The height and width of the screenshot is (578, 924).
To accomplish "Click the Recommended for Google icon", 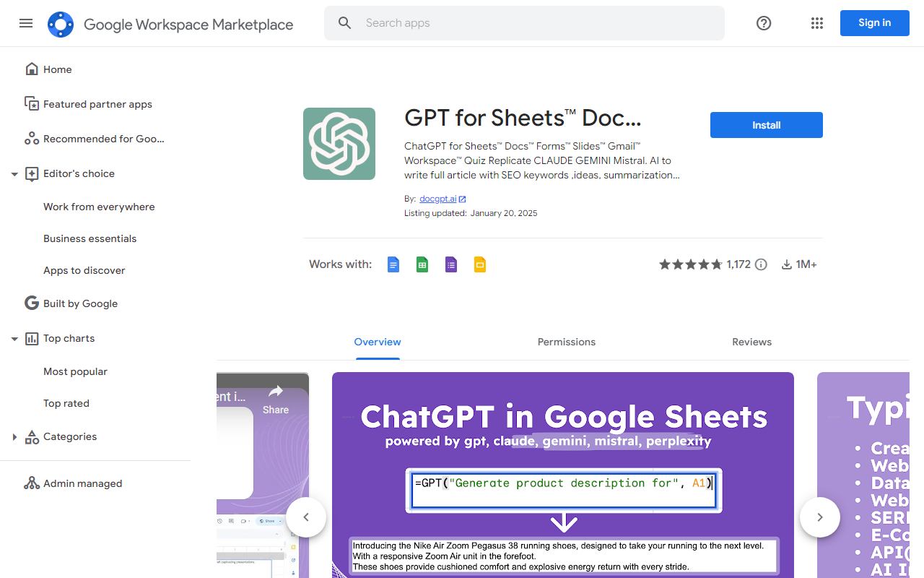I will (x=32, y=139).
